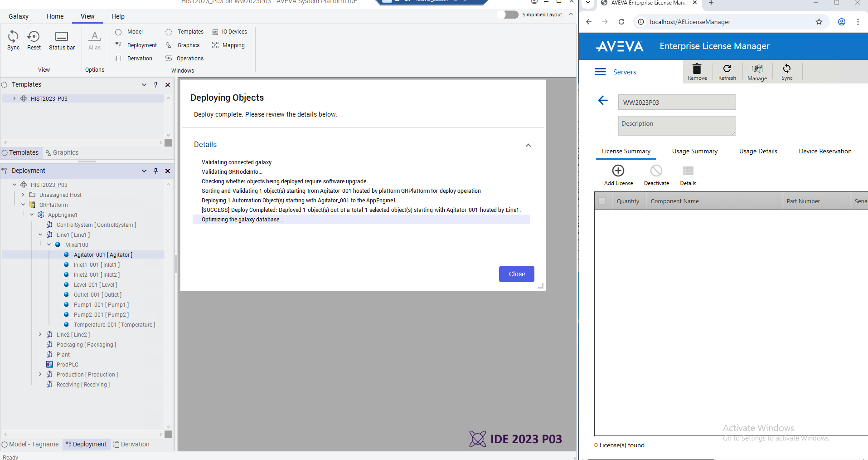Open the Help ribbon tab
This screenshot has width=868, height=460.
coord(118,16)
